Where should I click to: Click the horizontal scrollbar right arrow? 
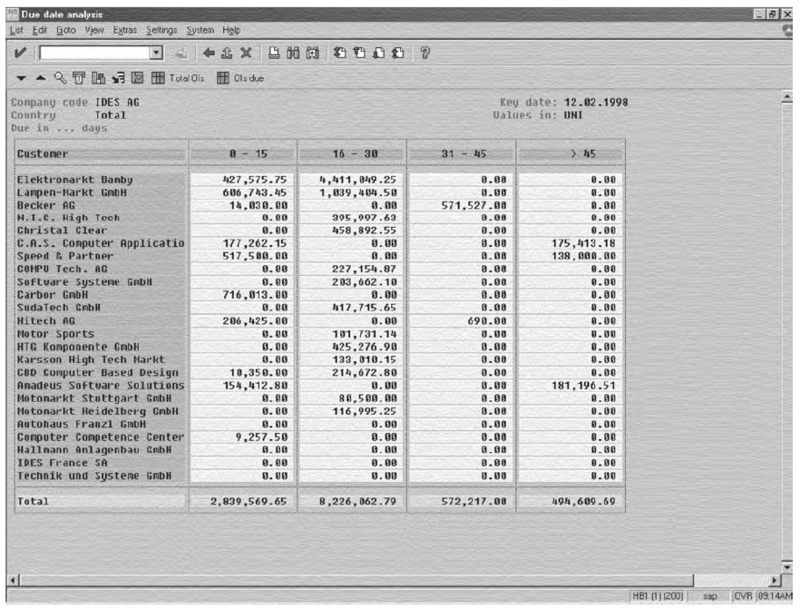pos(774,580)
